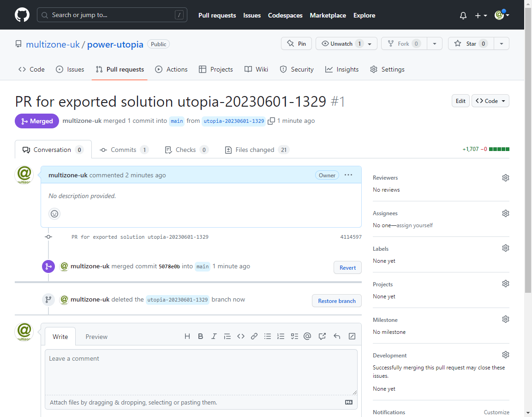The height and width of the screenshot is (417, 532).
Task: Go to the Actions repository tab
Action: point(171,69)
